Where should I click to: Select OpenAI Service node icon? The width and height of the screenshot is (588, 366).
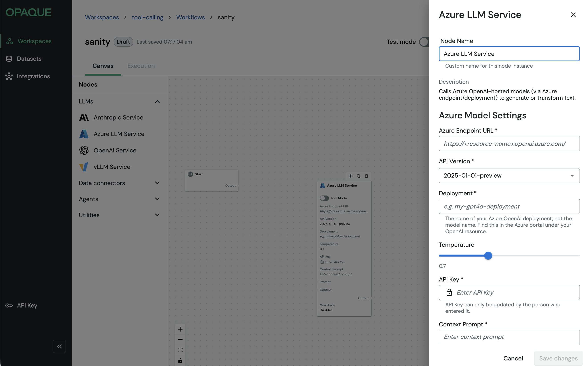point(84,150)
